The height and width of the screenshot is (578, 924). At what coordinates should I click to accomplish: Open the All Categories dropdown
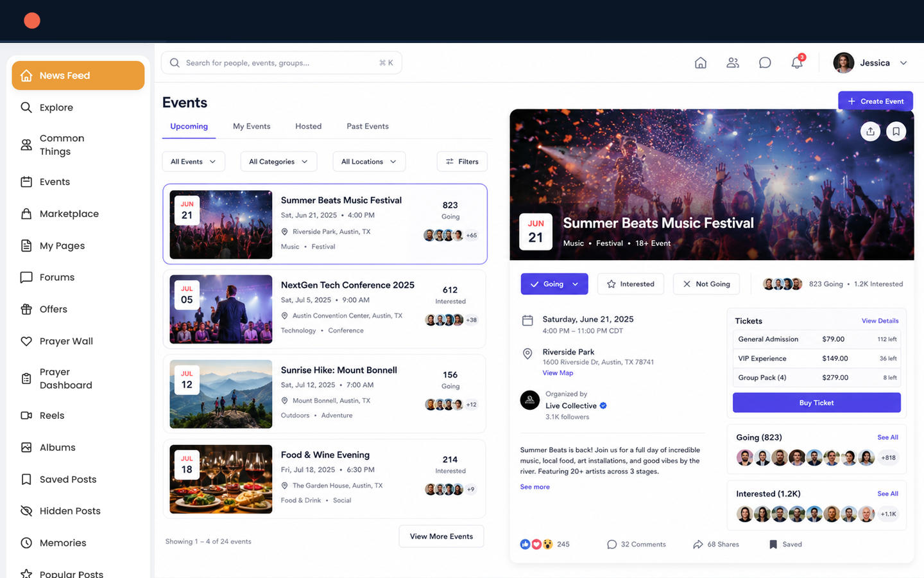(x=278, y=161)
